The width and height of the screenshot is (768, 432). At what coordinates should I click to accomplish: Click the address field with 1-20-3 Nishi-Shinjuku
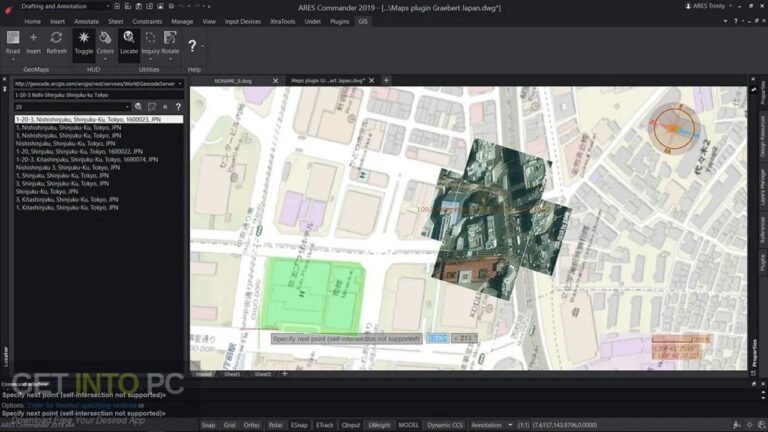(98, 95)
